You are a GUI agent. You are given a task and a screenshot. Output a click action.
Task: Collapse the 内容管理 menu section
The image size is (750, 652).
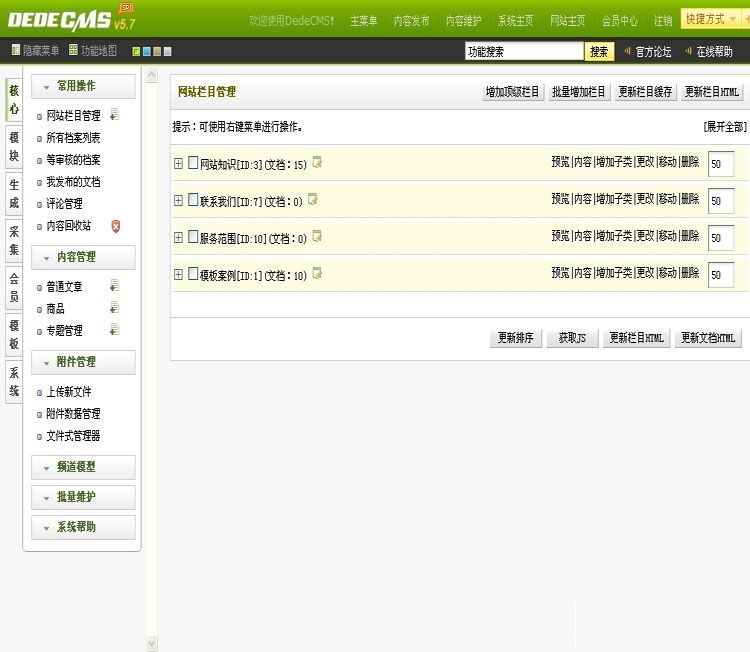[x=83, y=257]
